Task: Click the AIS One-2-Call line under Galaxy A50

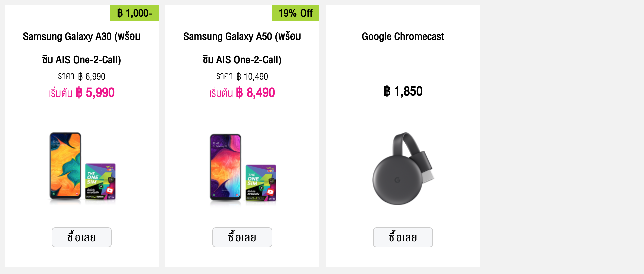Action: (x=242, y=60)
